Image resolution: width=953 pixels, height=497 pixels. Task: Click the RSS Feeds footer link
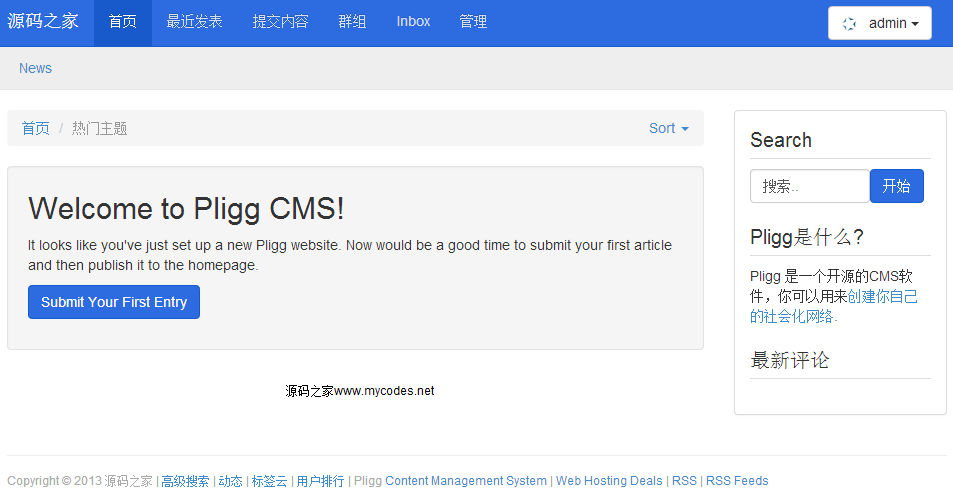(737, 481)
